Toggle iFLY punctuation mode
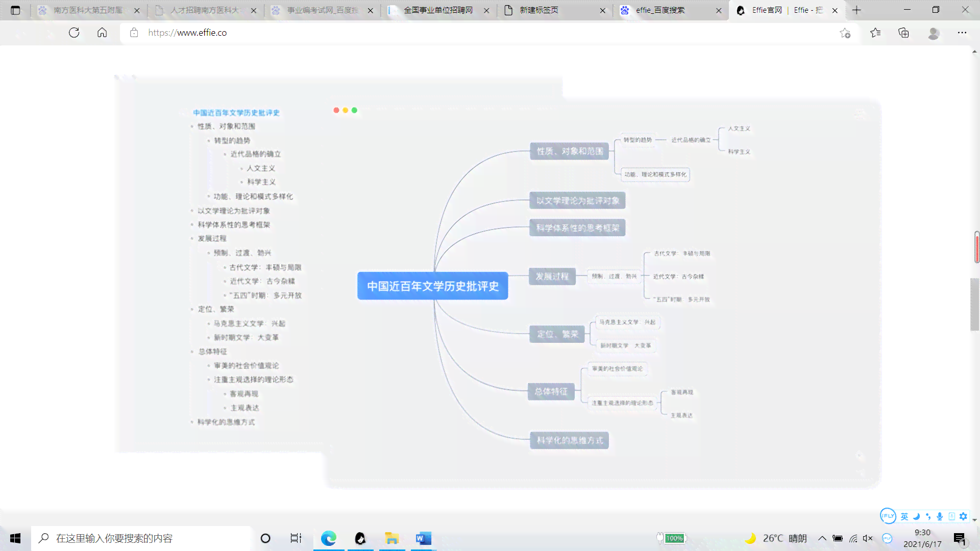Viewport: 980px width, 551px height. point(928,516)
